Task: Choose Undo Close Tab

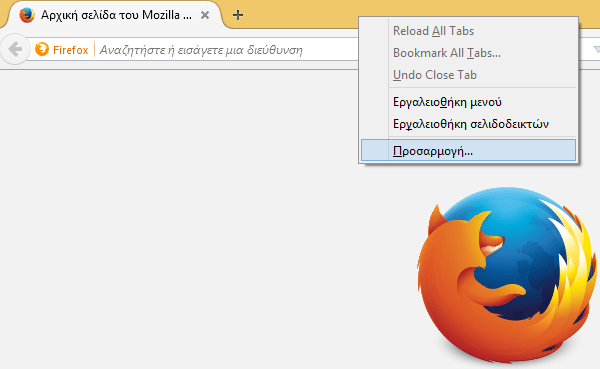Action: point(468,75)
